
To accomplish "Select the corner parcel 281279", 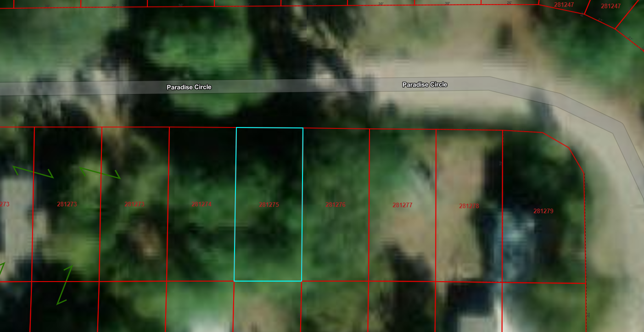I will 543,211.
